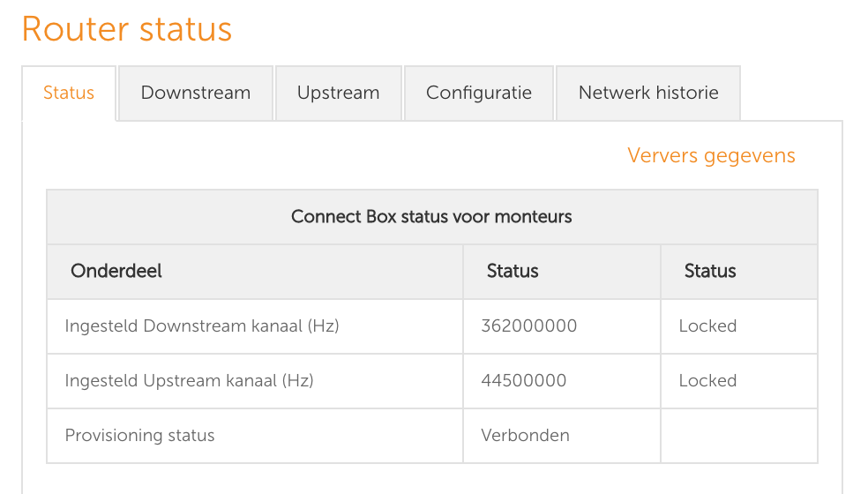The image size is (868, 494).
Task: Go to the Netwerk historie tab
Action: click(648, 93)
